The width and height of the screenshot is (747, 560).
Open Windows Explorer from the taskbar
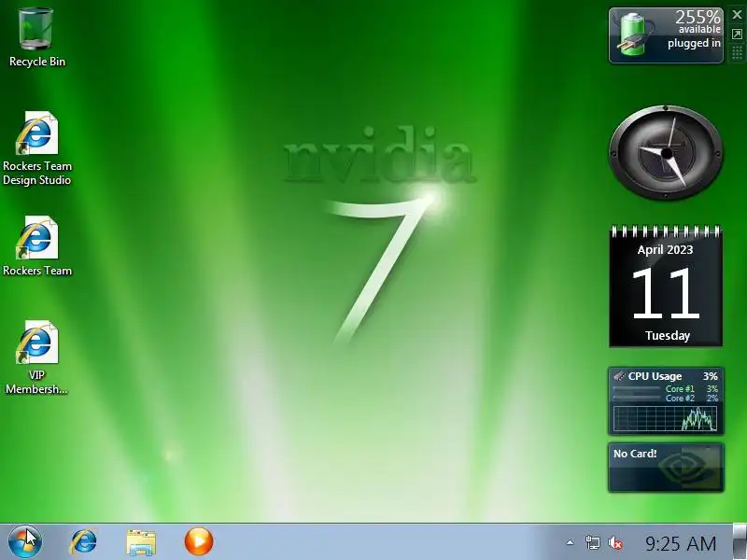click(141, 542)
